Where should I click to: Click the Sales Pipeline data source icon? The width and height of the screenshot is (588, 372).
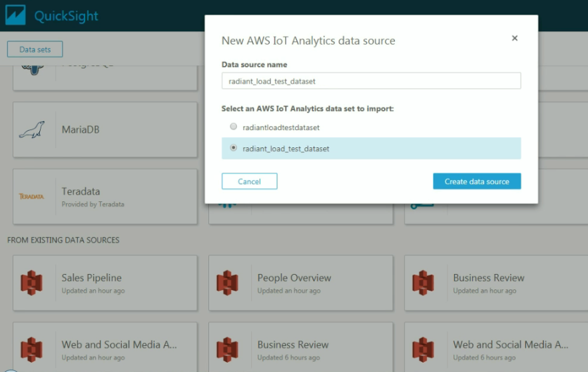(31, 283)
